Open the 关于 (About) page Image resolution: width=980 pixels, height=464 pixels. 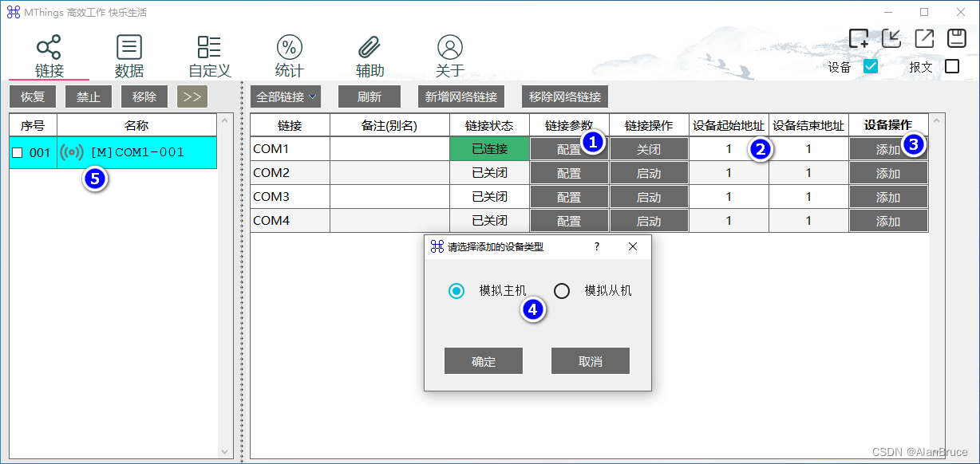pyautogui.click(x=450, y=48)
